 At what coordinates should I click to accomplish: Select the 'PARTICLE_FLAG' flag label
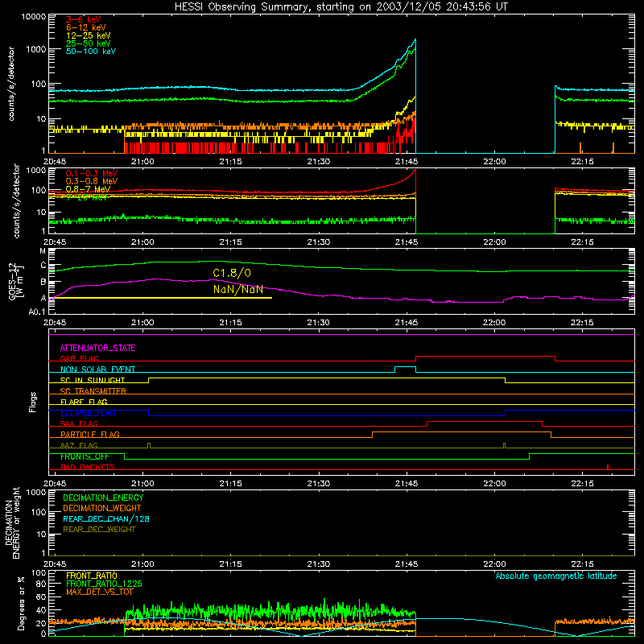coord(90,435)
